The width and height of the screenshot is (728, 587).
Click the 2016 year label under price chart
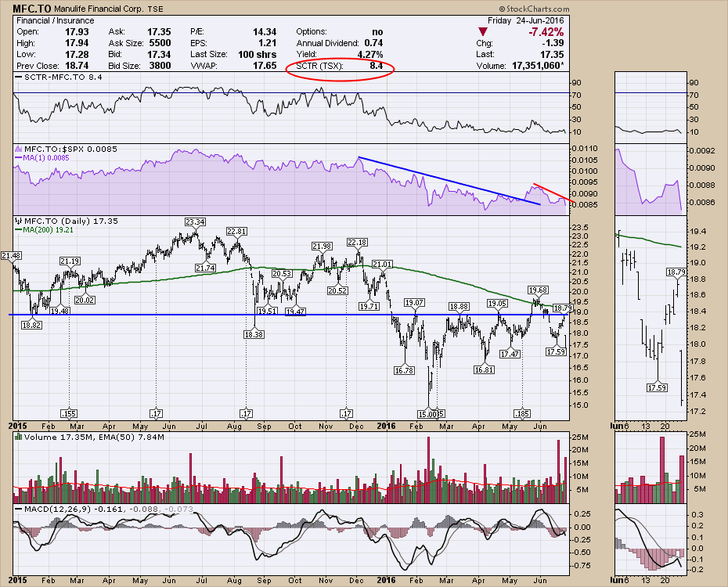coord(386,426)
